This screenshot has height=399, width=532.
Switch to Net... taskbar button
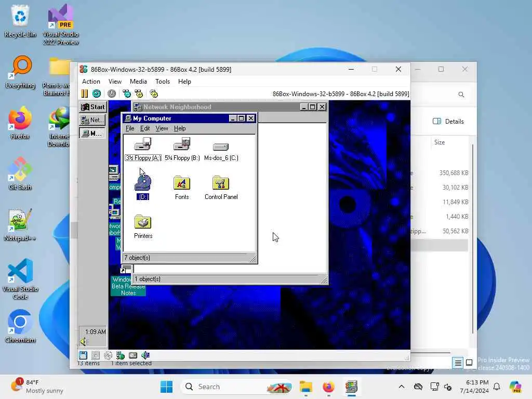pyautogui.click(x=92, y=120)
